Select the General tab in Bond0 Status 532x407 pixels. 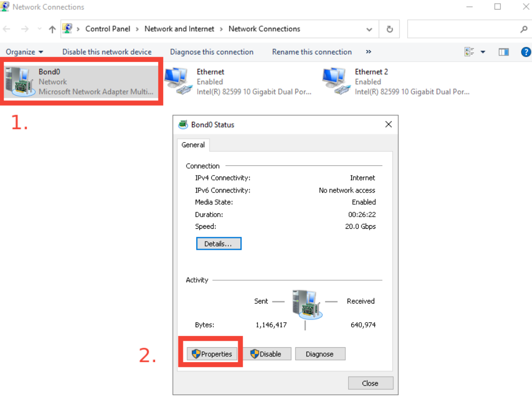193,145
